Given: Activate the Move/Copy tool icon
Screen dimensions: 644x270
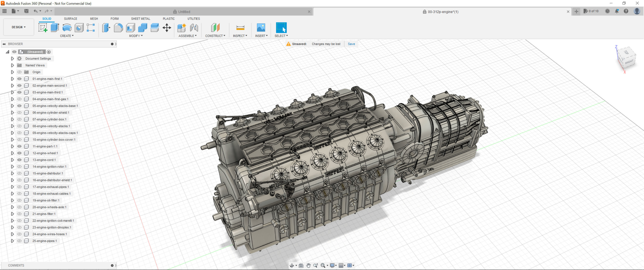Looking at the screenshot, I should click(x=167, y=28).
